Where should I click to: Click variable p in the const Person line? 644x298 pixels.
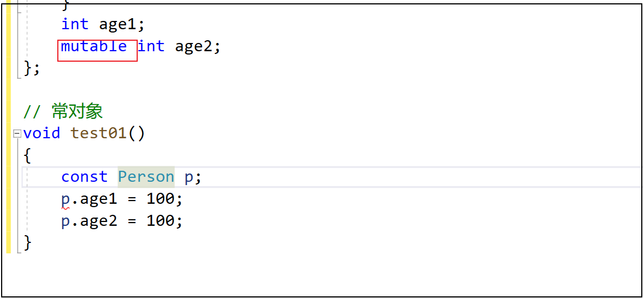coord(189,177)
